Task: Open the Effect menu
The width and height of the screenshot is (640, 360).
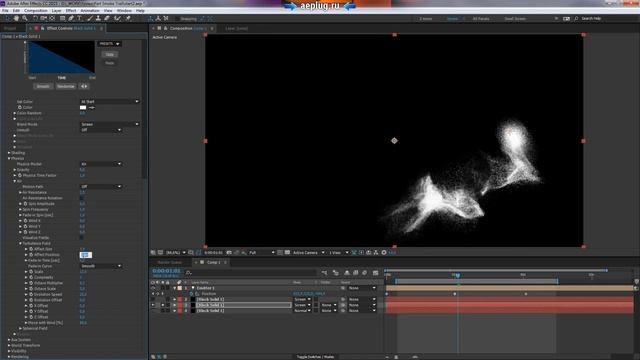Action: click(71, 11)
